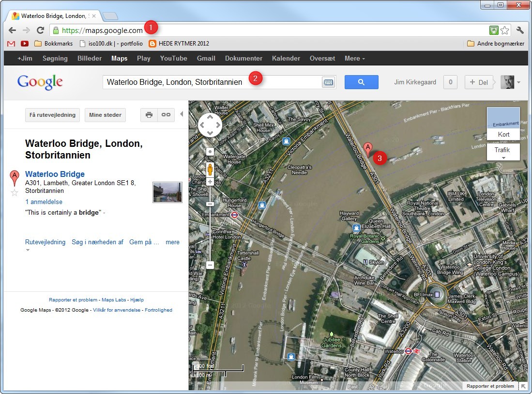Screen dimensions: 532x394
Task: Click the zoom slider handle
Action: [210, 204]
